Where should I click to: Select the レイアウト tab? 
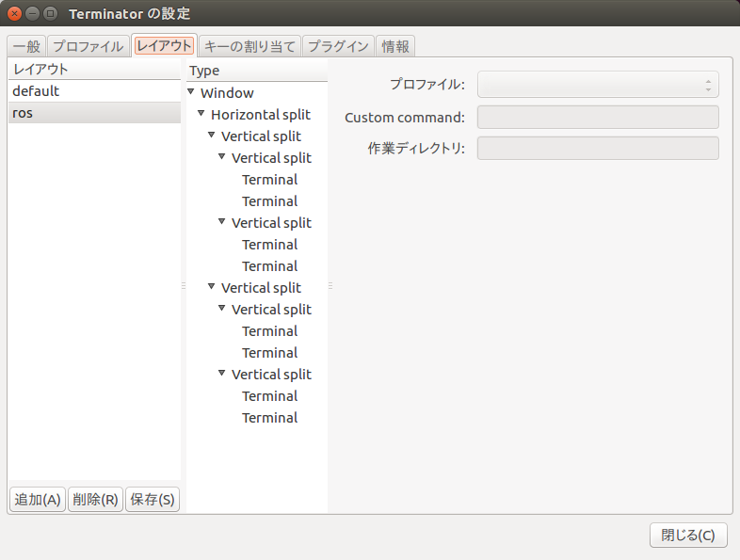164,45
